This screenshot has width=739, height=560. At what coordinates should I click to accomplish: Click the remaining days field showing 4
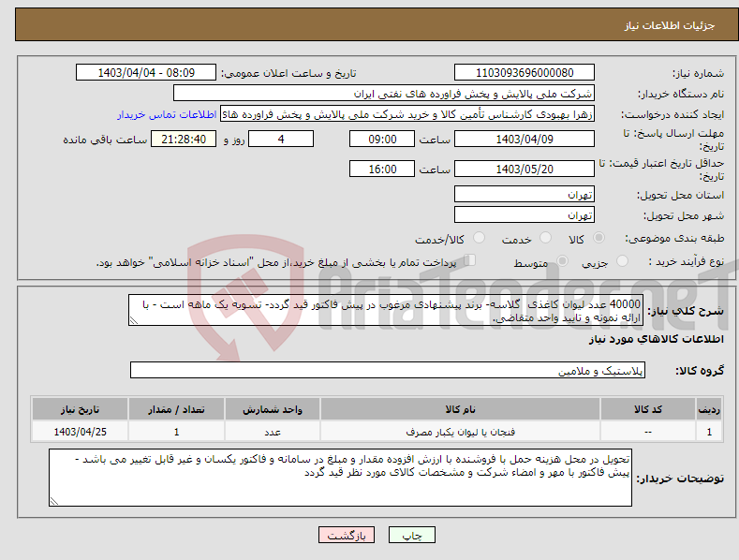click(x=281, y=139)
